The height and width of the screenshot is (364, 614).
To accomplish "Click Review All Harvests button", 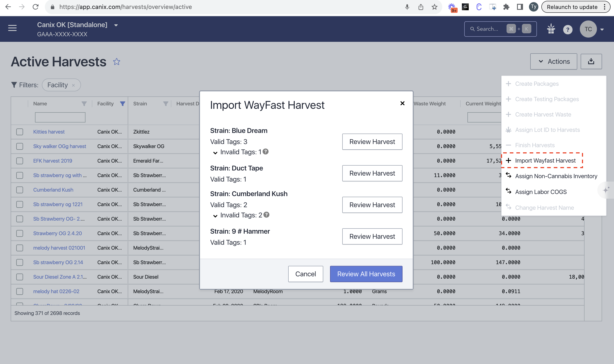I will coord(366,274).
